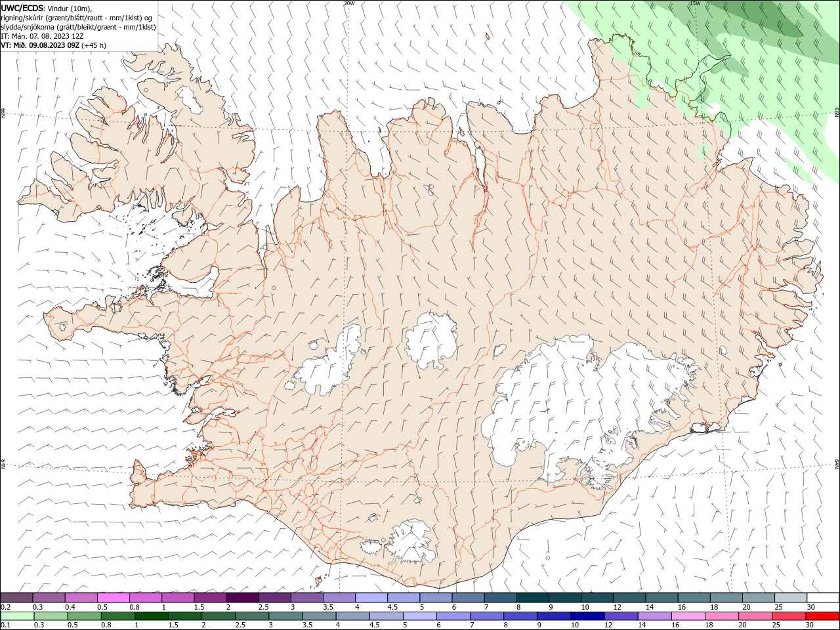The height and width of the screenshot is (630, 840).
Task: Click 'rigning/skúrir' legend description line
Action: pyautogui.click(x=77, y=18)
